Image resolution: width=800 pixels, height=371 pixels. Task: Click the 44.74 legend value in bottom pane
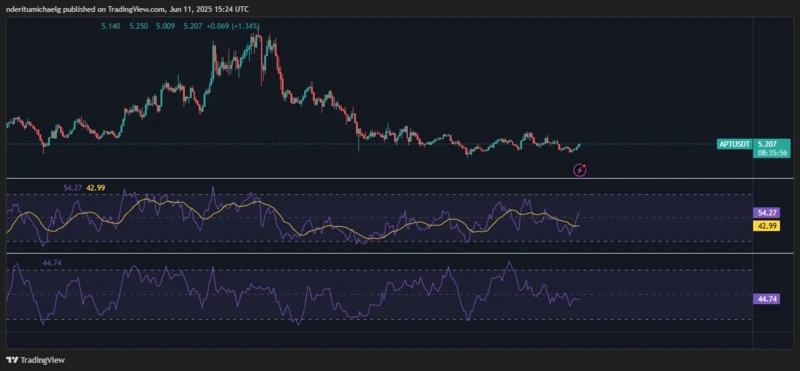click(51, 263)
